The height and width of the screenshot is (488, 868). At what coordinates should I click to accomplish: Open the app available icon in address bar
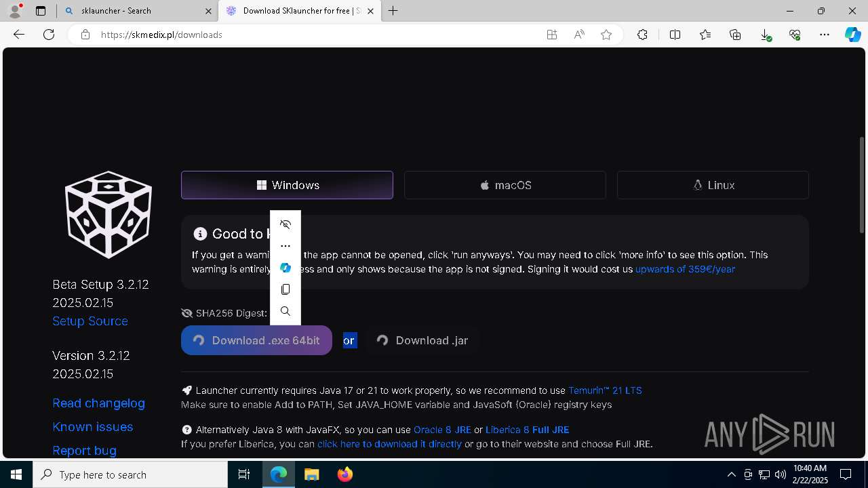(552, 35)
